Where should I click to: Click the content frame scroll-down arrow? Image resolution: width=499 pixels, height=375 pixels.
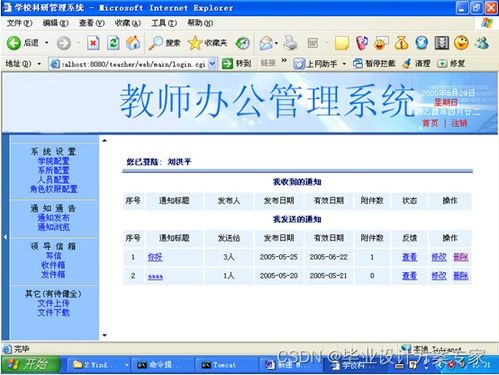pyautogui.click(x=105, y=335)
